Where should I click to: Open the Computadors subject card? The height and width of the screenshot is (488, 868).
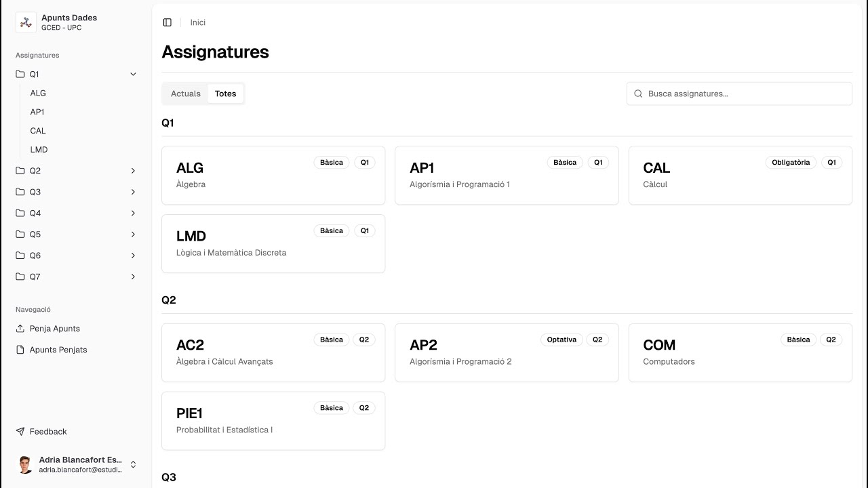740,352
